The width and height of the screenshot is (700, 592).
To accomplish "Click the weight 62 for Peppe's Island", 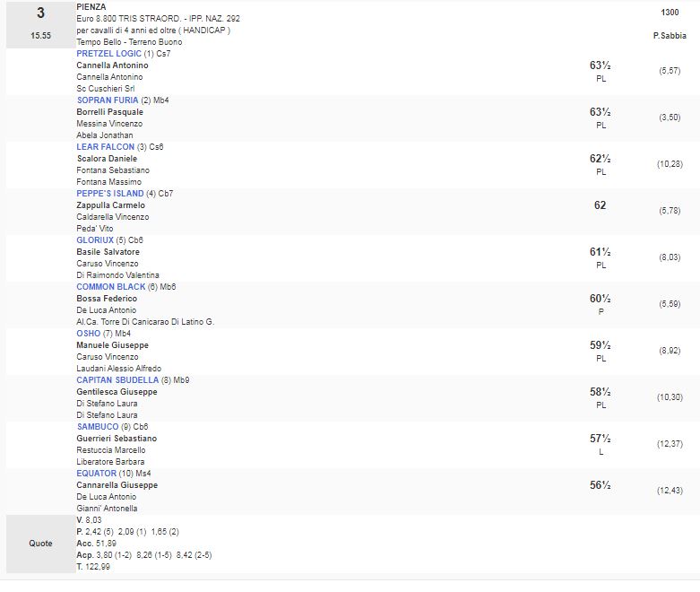I will (x=600, y=205).
